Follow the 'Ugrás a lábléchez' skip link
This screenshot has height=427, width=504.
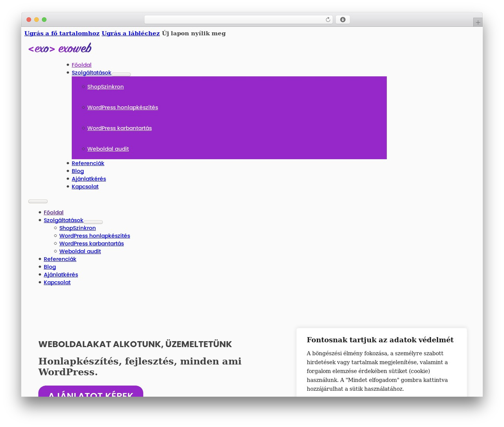131,33
